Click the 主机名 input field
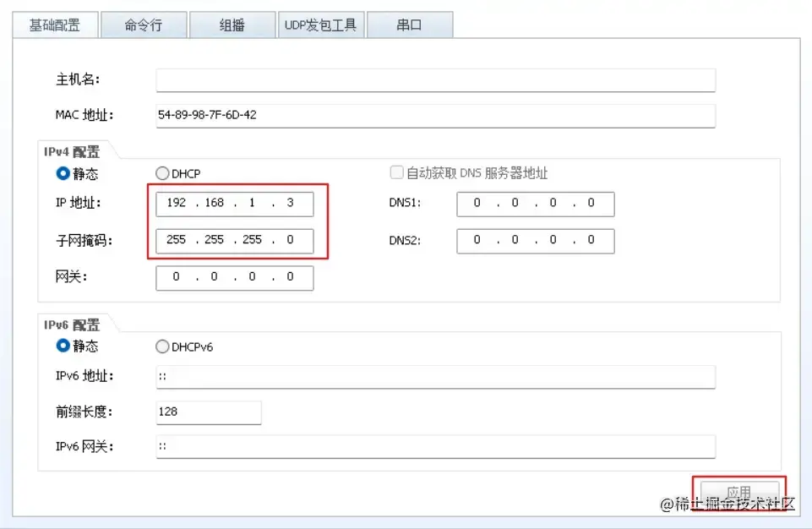Viewport: 812px width, 529px height. pyautogui.click(x=435, y=79)
